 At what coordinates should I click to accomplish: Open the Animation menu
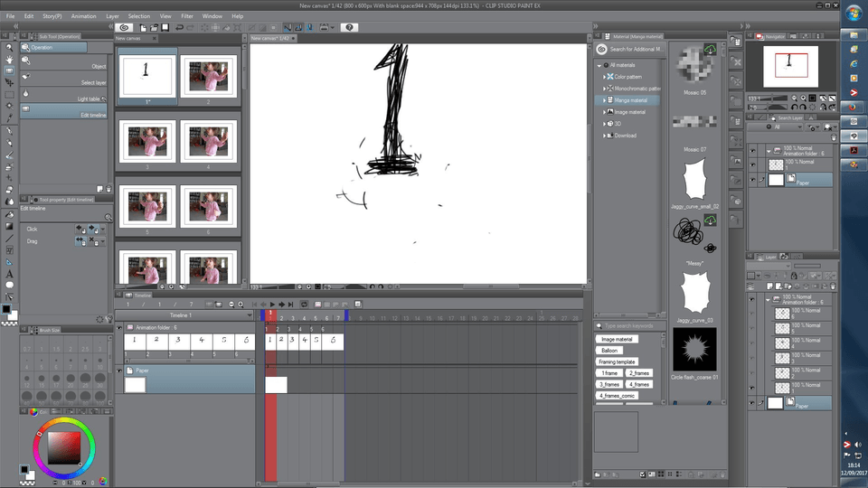pos(83,16)
